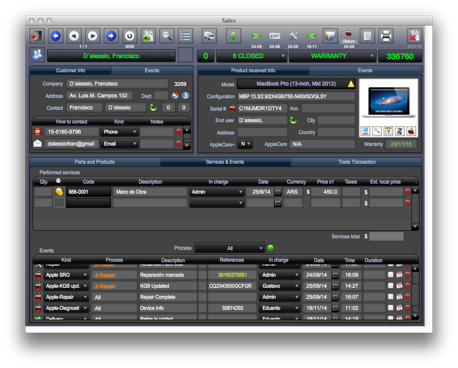Click the green right arrow delivery icon

point(311,36)
